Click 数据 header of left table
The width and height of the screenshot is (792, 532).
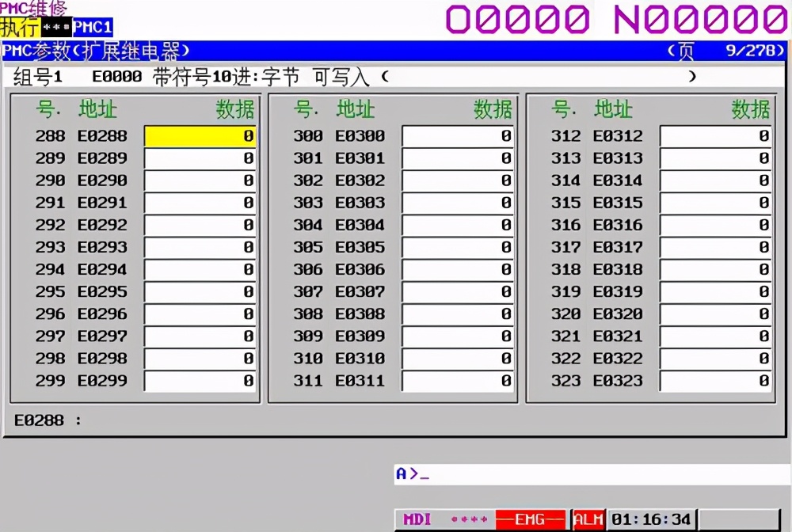235,109
